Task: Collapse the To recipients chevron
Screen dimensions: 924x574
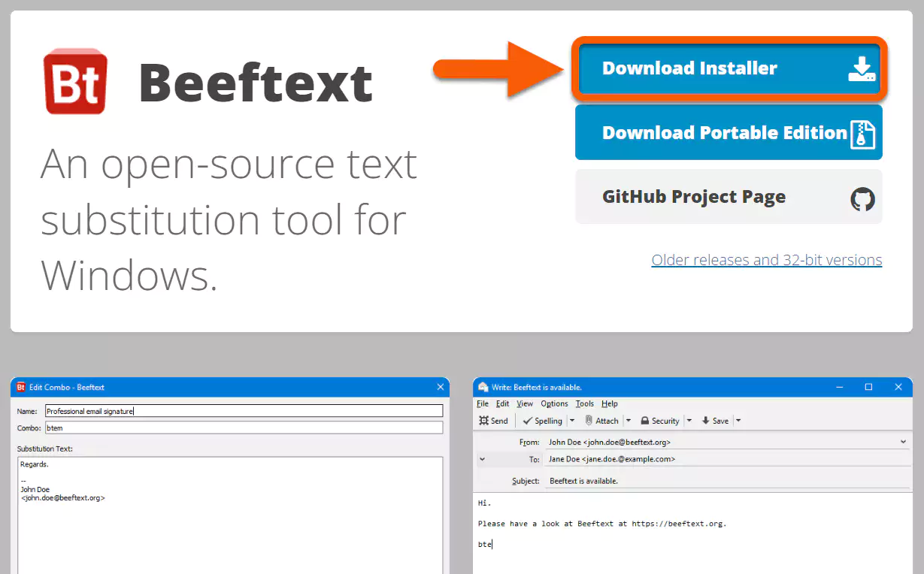Action: point(482,458)
